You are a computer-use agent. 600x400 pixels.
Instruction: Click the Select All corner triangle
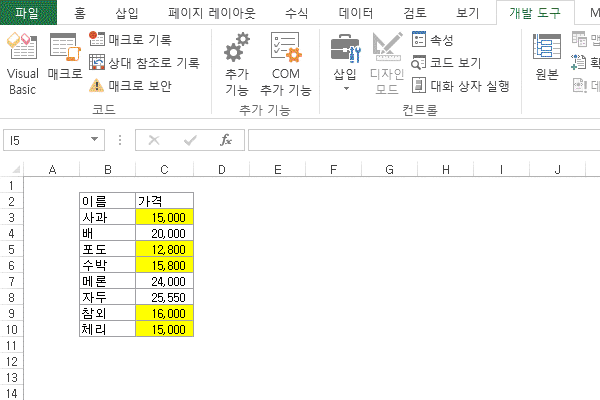pyautogui.click(x=15, y=170)
